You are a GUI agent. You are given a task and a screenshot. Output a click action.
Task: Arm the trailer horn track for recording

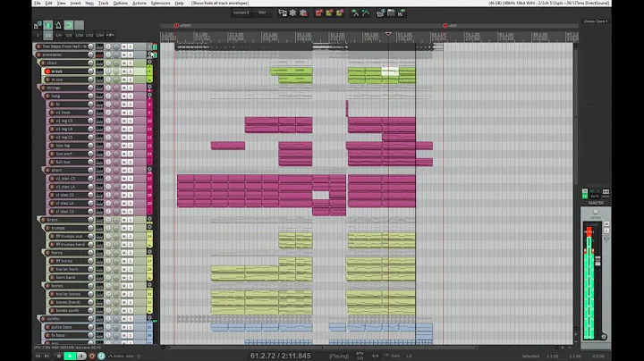pos(52,269)
